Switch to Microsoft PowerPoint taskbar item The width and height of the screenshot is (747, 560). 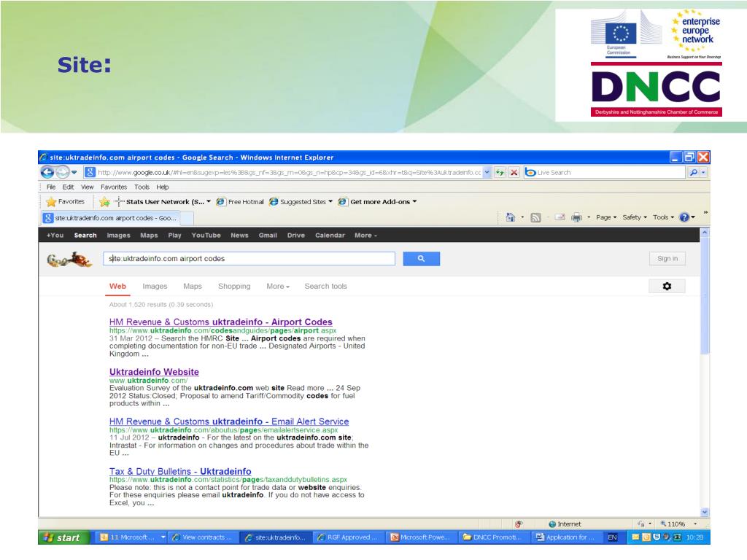pyautogui.click(x=421, y=537)
